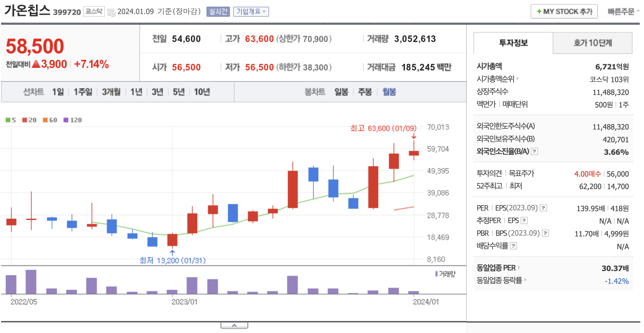The width and height of the screenshot is (644, 333).
Task: Select the 월봉 monthly candle chart
Action: click(389, 92)
